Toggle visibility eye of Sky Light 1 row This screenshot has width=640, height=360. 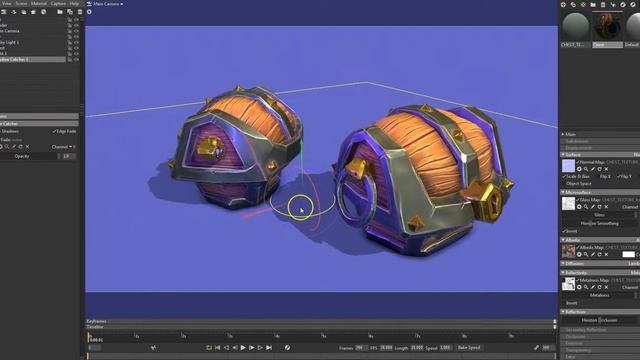pos(76,42)
